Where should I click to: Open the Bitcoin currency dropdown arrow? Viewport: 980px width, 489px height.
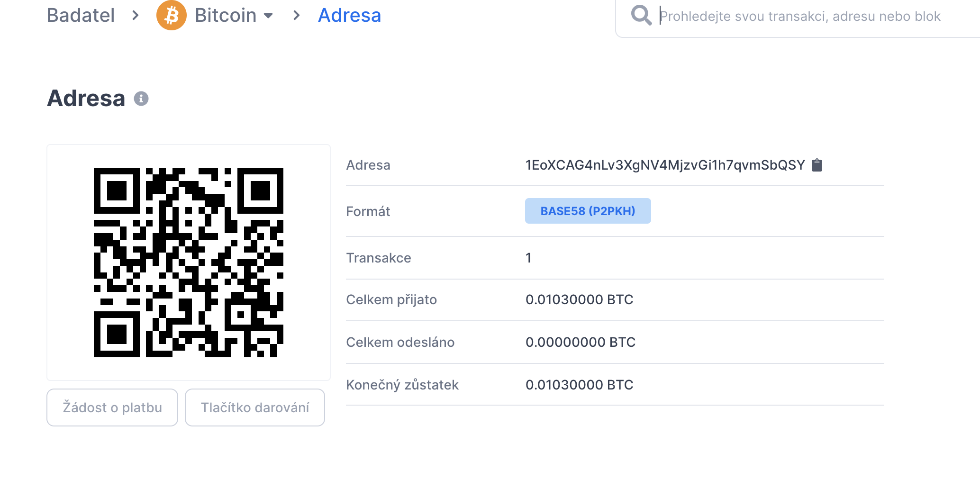click(268, 16)
